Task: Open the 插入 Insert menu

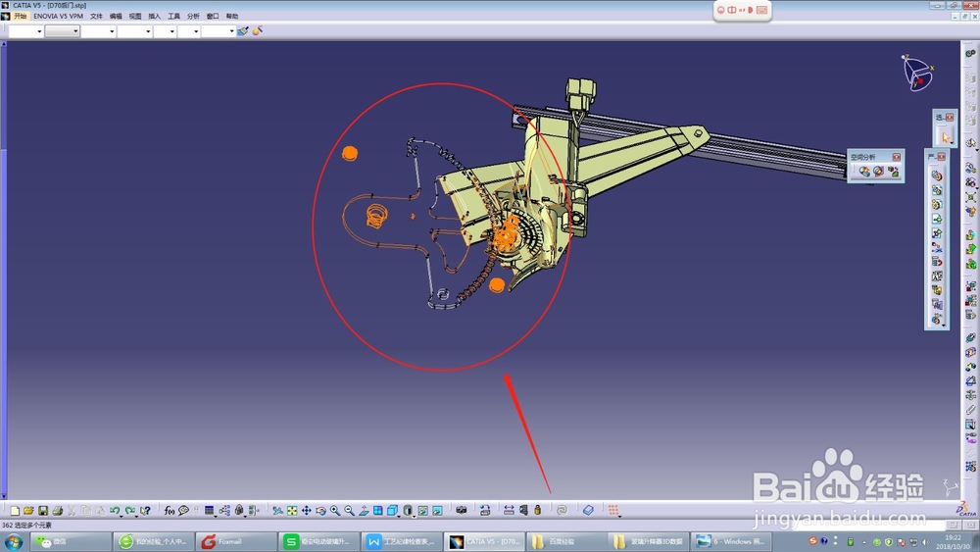Action: [x=155, y=17]
